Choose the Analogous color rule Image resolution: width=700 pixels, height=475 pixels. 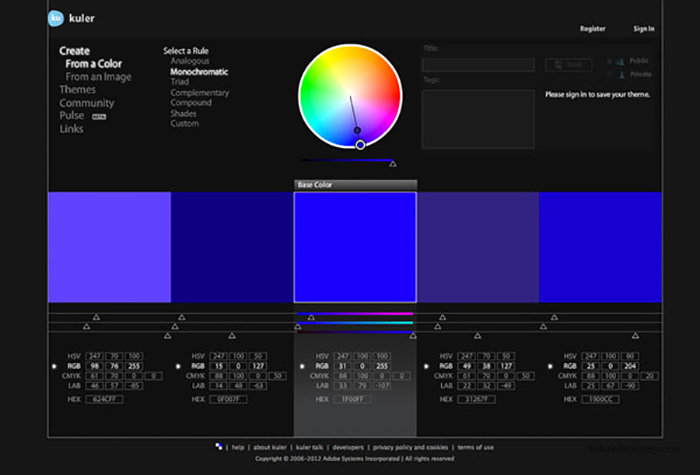click(190, 61)
